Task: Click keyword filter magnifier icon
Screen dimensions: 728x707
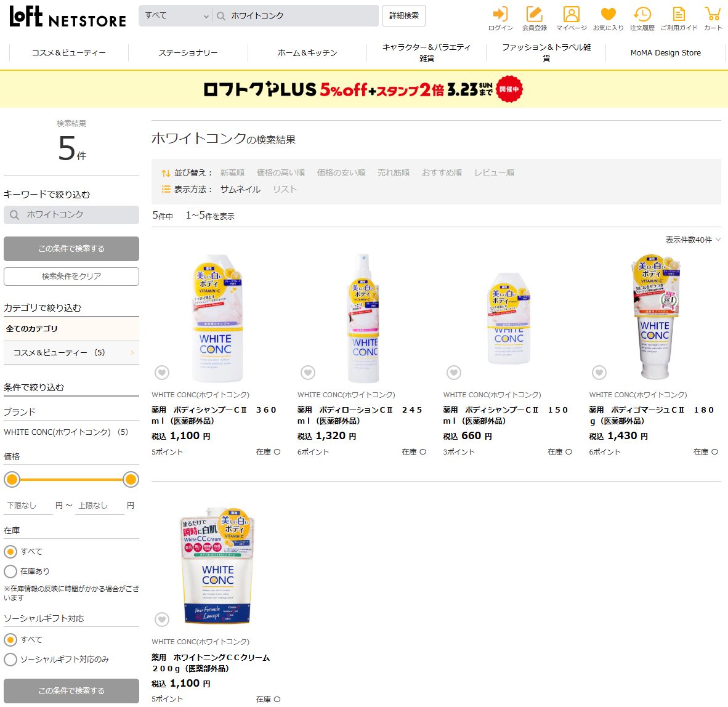Action: (x=14, y=215)
